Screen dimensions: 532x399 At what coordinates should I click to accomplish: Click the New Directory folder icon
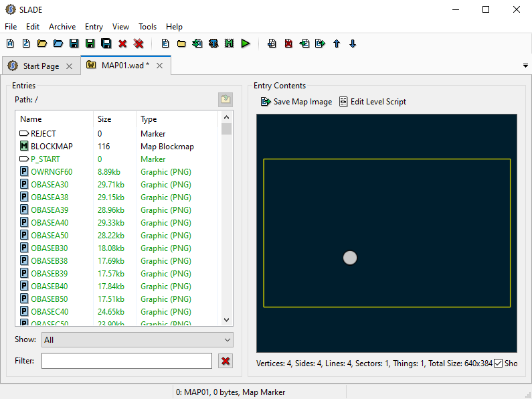tap(181, 44)
